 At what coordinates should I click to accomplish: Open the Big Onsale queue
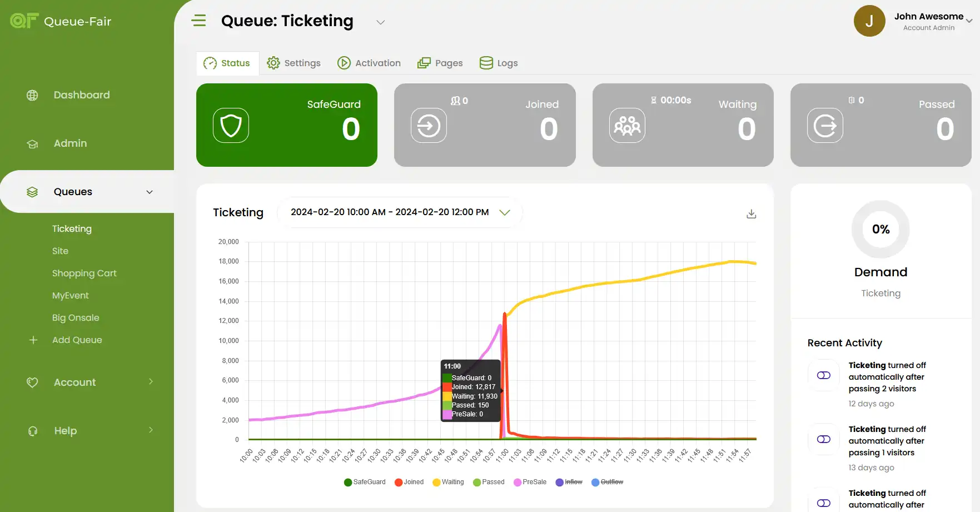point(76,318)
